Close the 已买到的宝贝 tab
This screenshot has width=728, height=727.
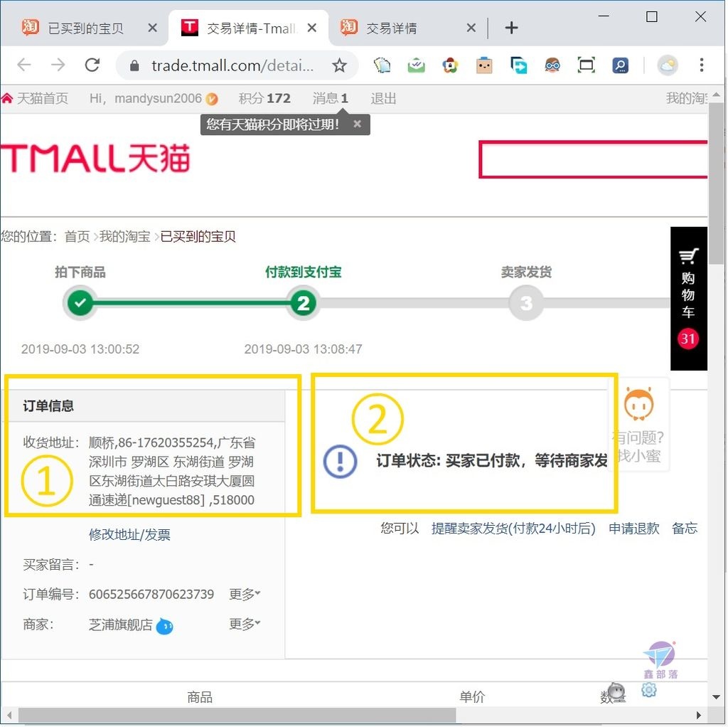click(x=152, y=28)
